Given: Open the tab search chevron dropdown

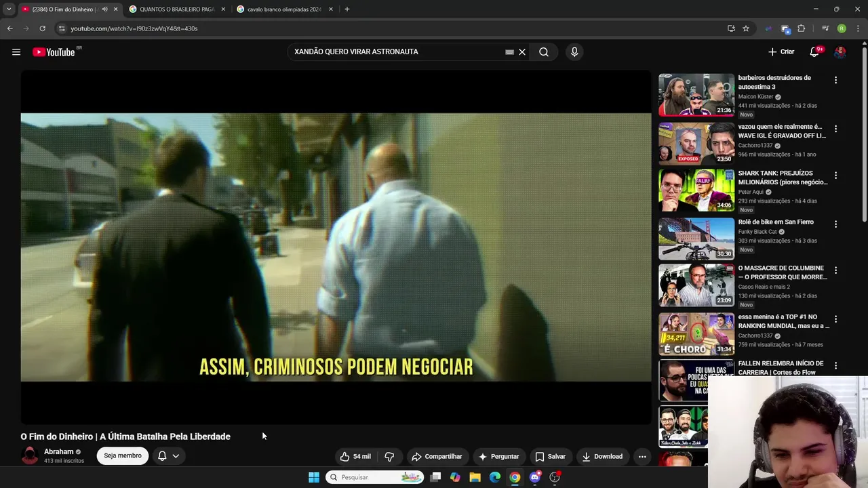Looking at the screenshot, I should (x=8, y=9).
